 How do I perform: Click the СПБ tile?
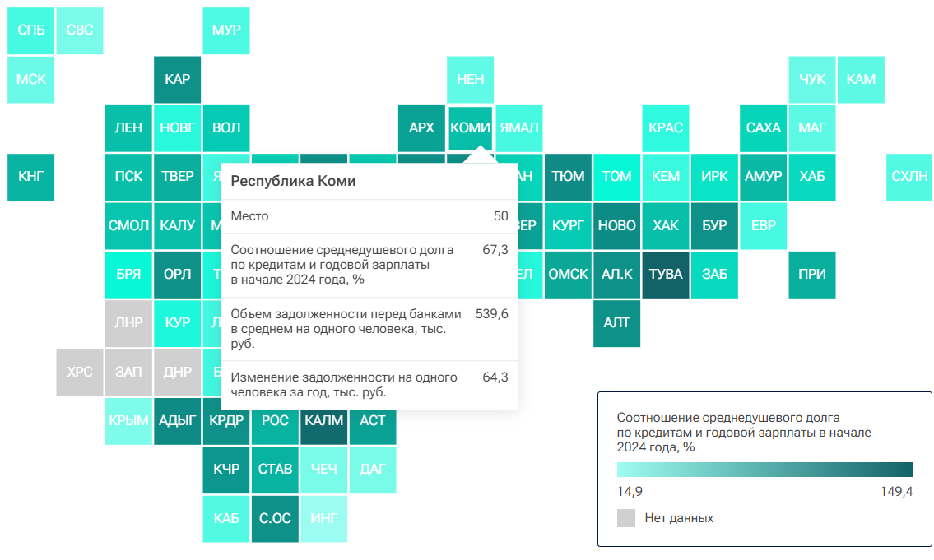coord(31,31)
